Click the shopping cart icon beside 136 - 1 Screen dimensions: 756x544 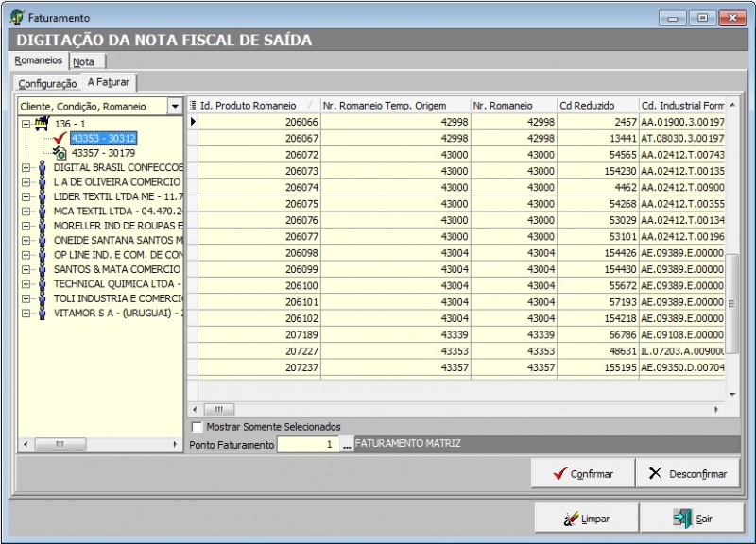40,124
